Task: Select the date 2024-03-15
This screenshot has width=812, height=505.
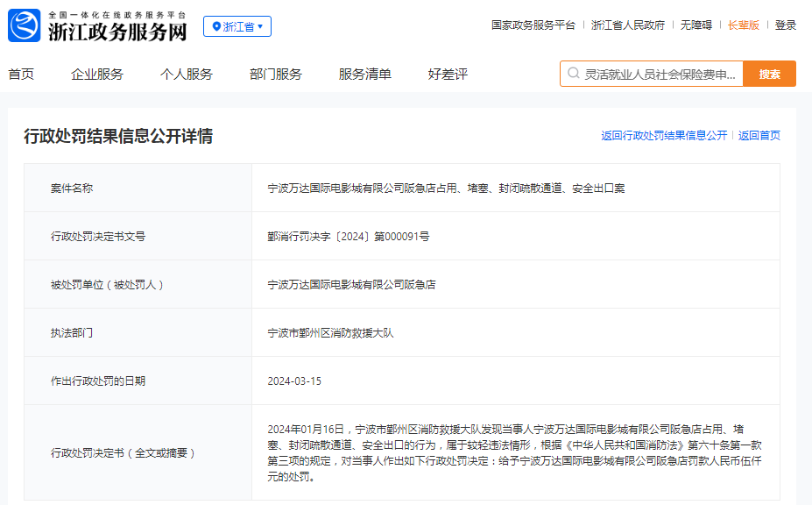Action: 294,381
